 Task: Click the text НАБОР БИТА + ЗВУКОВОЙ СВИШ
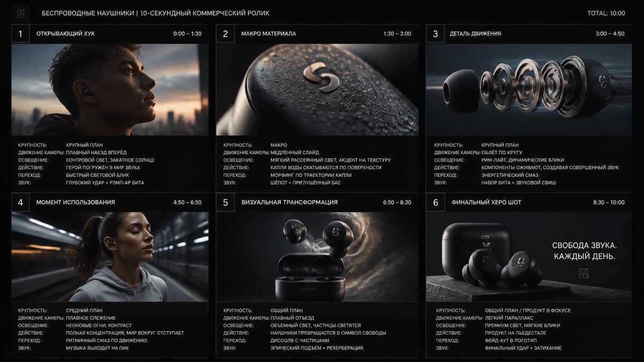click(518, 182)
